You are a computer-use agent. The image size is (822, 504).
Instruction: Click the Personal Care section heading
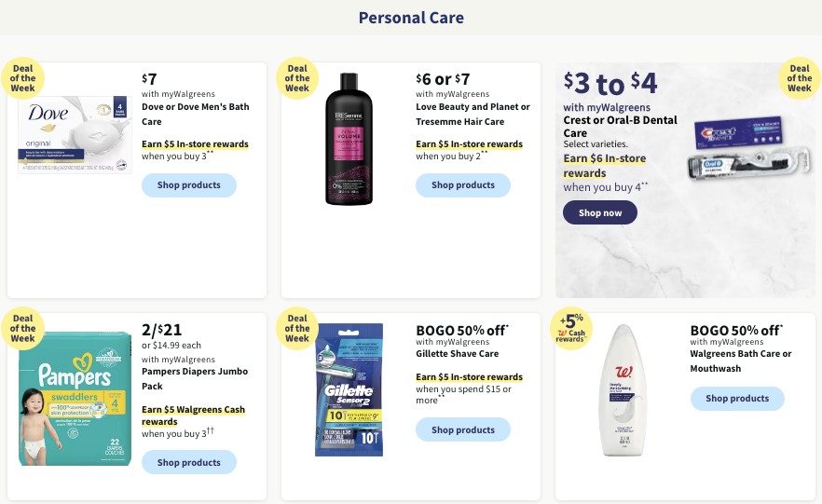coord(411,18)
